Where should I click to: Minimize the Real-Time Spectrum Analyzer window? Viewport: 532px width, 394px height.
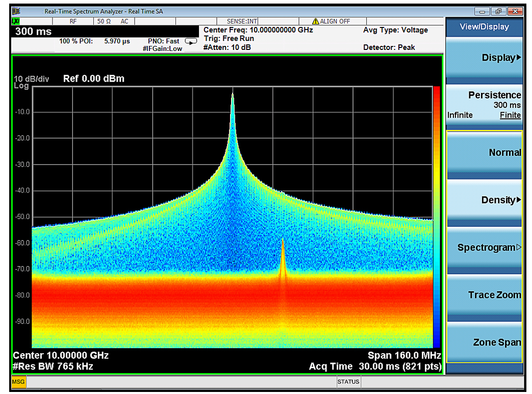click(x=482, y=12)
